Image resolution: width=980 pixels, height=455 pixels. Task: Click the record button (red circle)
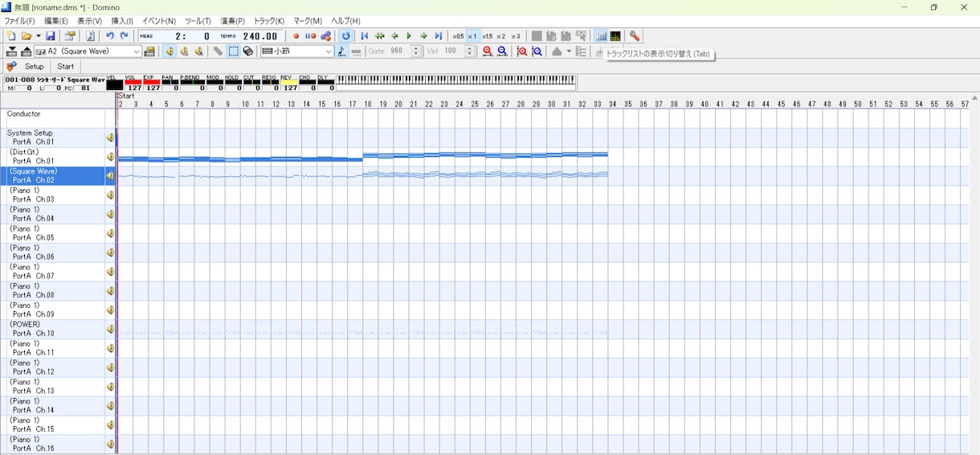(296, 36)
